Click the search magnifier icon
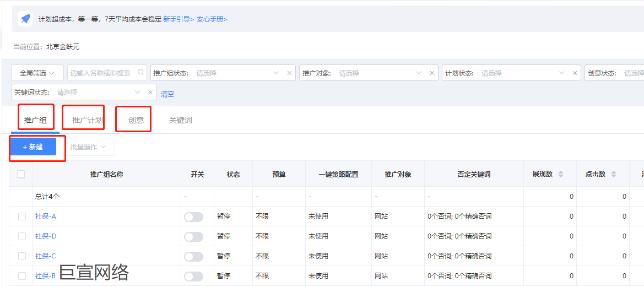The width and height of the screenshot is (644, 287). pyautogui.click(x=140, y=72)
